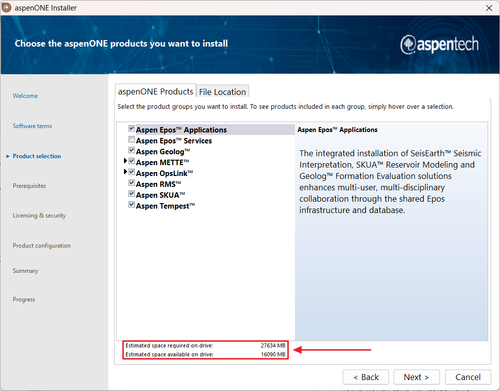Viewport: 500px width, 391px height.
Task: Select the Aspen RMS row label
Action: coord(159,184)
